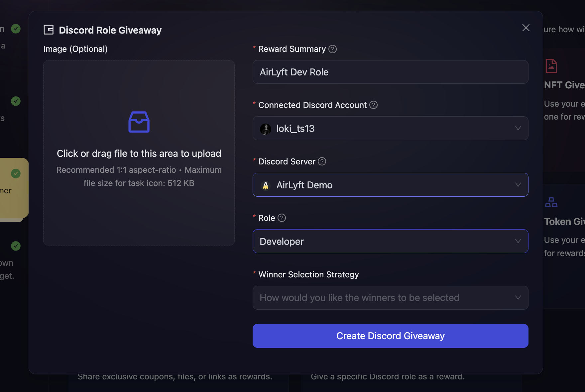The width and height of the screenshot is (585, 392).
Task: Close the Discord Role Giveaway dialog
Action: click(x=526, y=28)
